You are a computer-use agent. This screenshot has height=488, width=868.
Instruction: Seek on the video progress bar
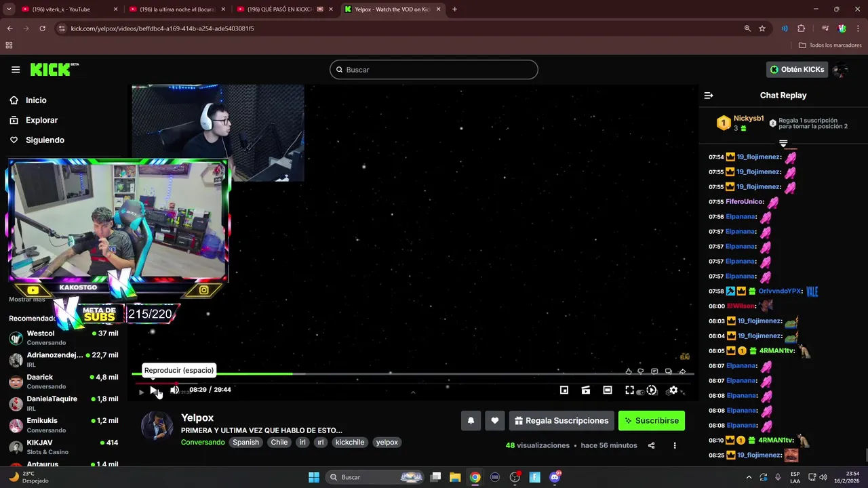point(412,373)
